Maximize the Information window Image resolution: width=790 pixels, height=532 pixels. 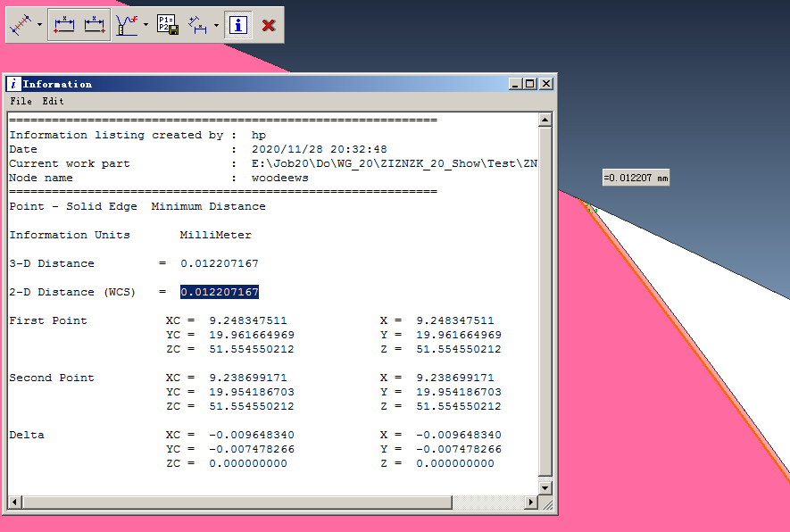coord(530,84)
